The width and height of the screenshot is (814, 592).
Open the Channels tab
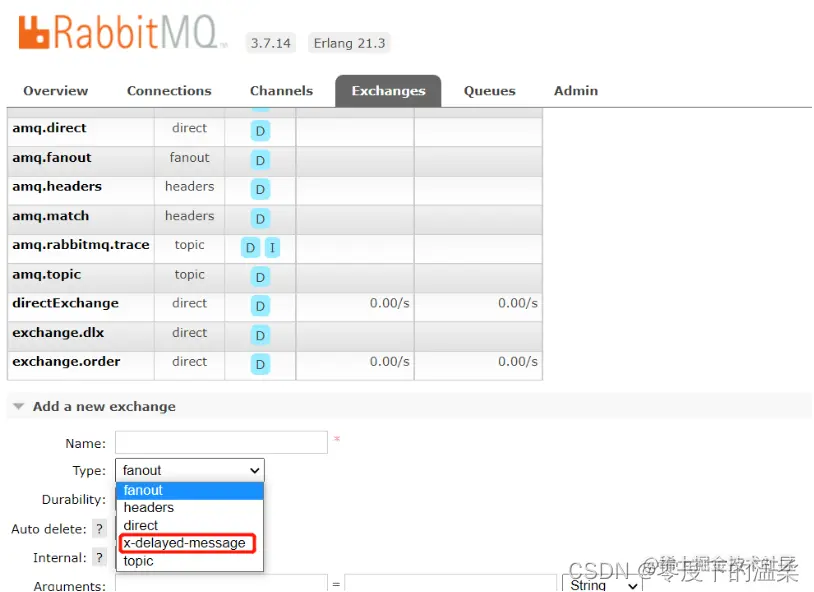[x=281, y=91]
